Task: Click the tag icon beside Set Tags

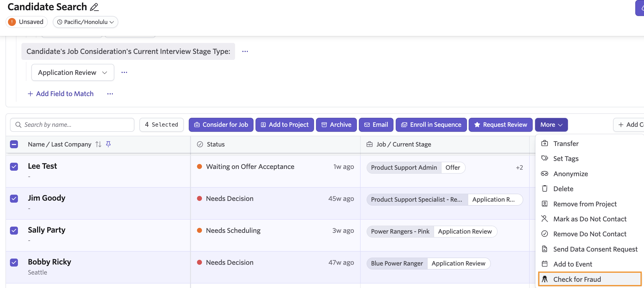Action: (x=544, y=158)
